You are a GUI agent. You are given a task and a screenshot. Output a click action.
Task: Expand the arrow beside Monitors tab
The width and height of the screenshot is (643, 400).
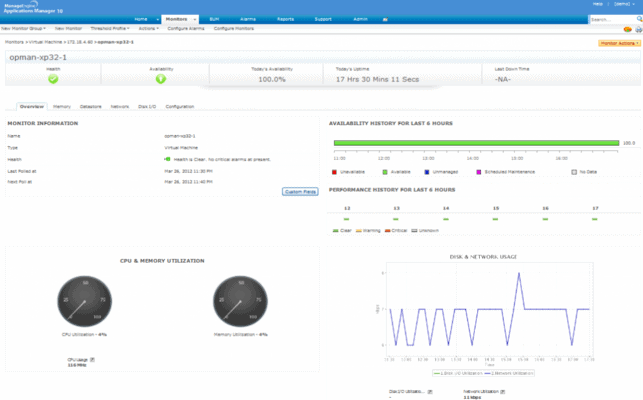click(195, 19)
